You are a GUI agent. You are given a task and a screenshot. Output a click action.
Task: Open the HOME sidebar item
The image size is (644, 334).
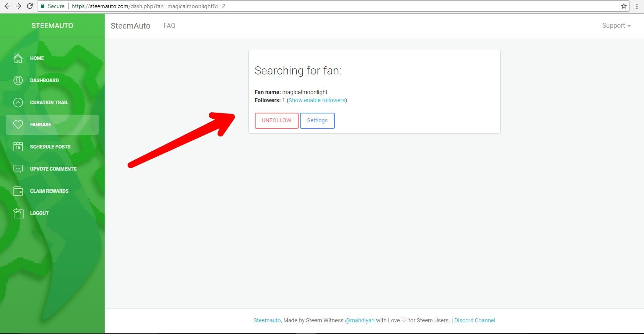(52, 58)
